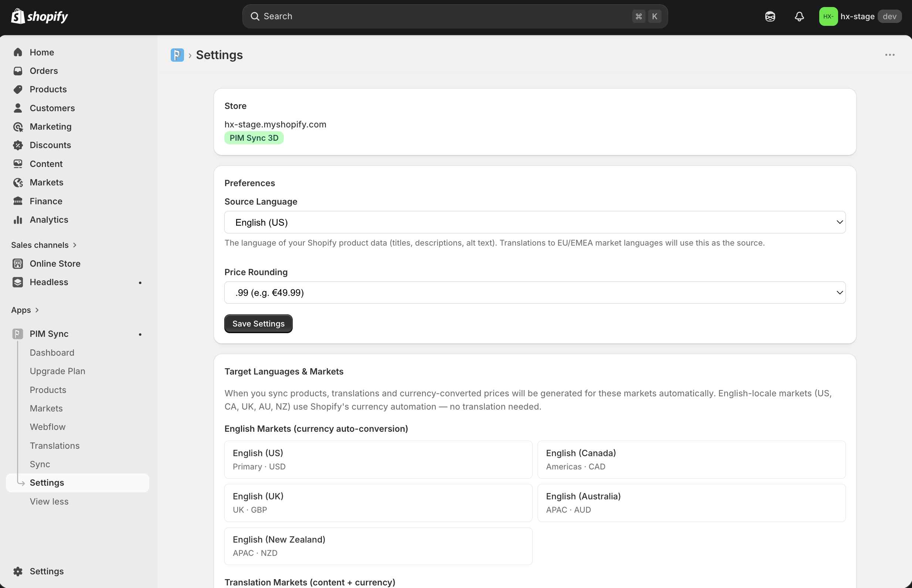Click the Home house icon
912x588 pixels.
tap(18, 52)
